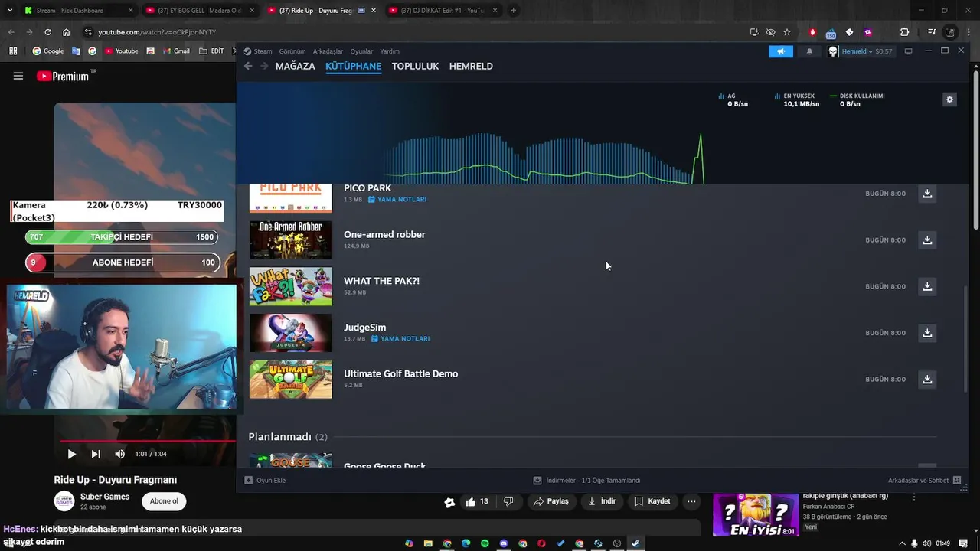Open Görünüm menu
Image resolution: width=980 pixels, height=551 pixels.
point(292,51)
